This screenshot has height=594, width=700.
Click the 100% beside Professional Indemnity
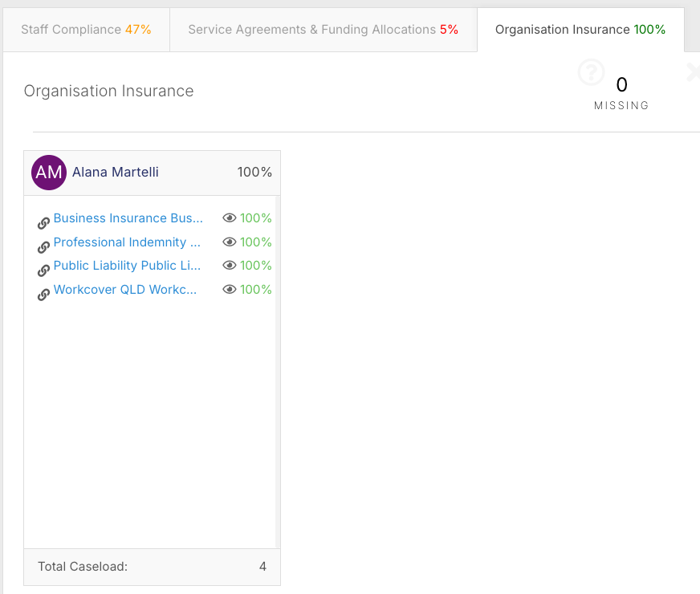[x=256, y=242]
